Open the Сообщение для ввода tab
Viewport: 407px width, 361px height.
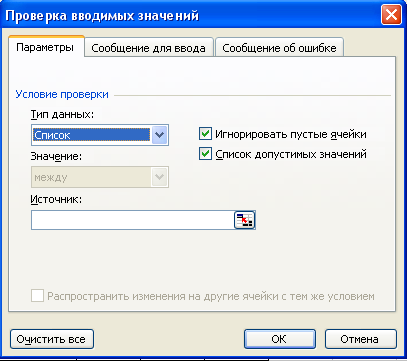click(148, 48)
